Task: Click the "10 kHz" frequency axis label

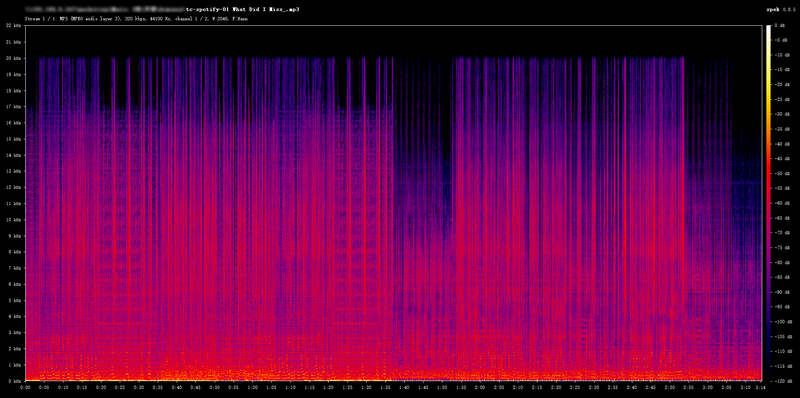Action: tap(13, 219)
